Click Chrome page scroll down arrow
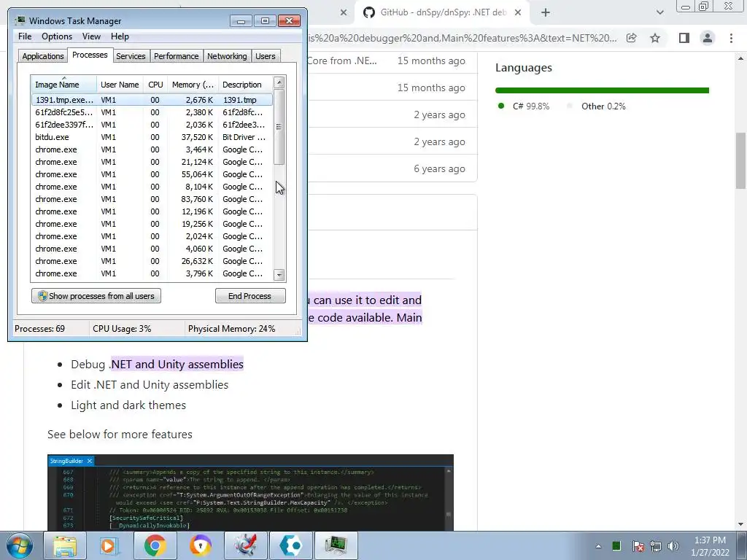 [740, 525]
